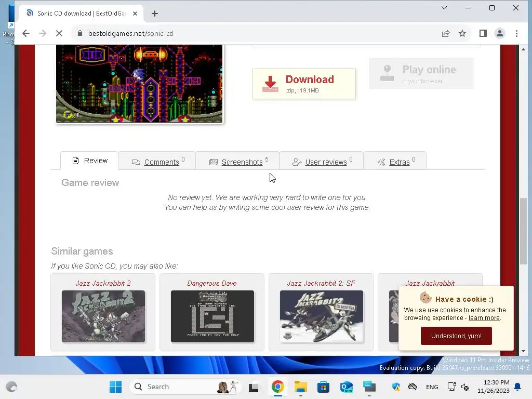
Task: Open the Jazz Jackrabbit title link
Action: (x=430, y=283)
